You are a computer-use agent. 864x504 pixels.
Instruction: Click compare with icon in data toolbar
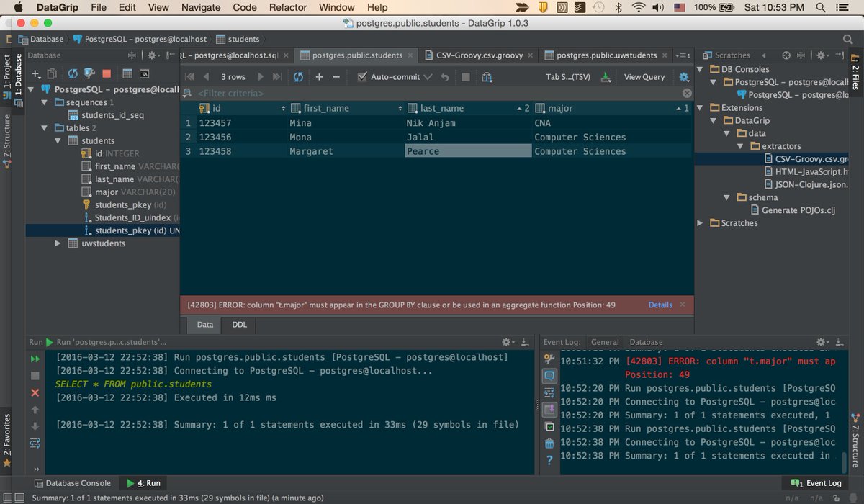487,76
